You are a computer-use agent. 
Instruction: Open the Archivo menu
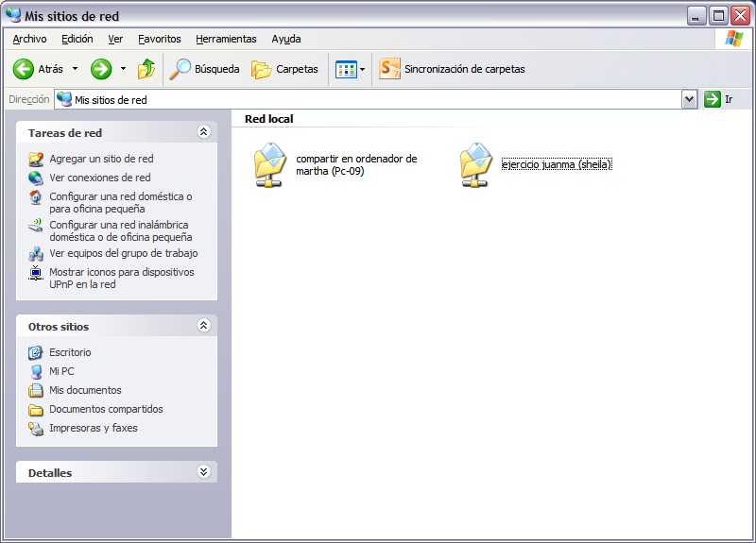point(30,39)
